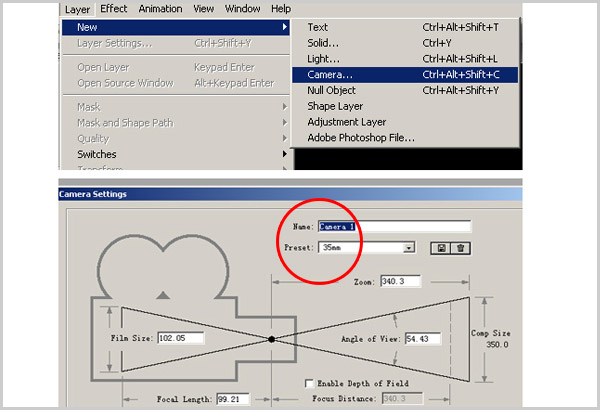This screenshot has height=410, width=600.
Task: Click the Comp Size 350.0 value
Action: coord(497,345)
